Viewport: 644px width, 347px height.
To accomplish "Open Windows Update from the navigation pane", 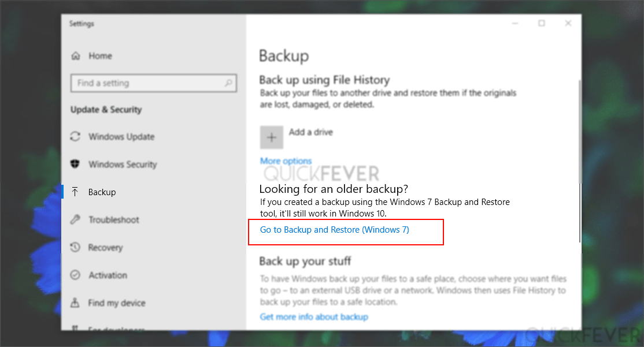I will (x=121, y=137).
